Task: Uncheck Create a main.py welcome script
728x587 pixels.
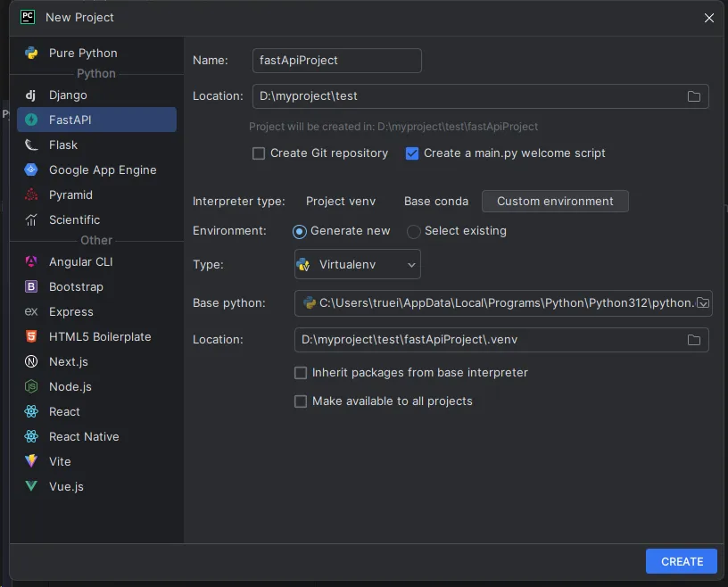Action: 412,153
